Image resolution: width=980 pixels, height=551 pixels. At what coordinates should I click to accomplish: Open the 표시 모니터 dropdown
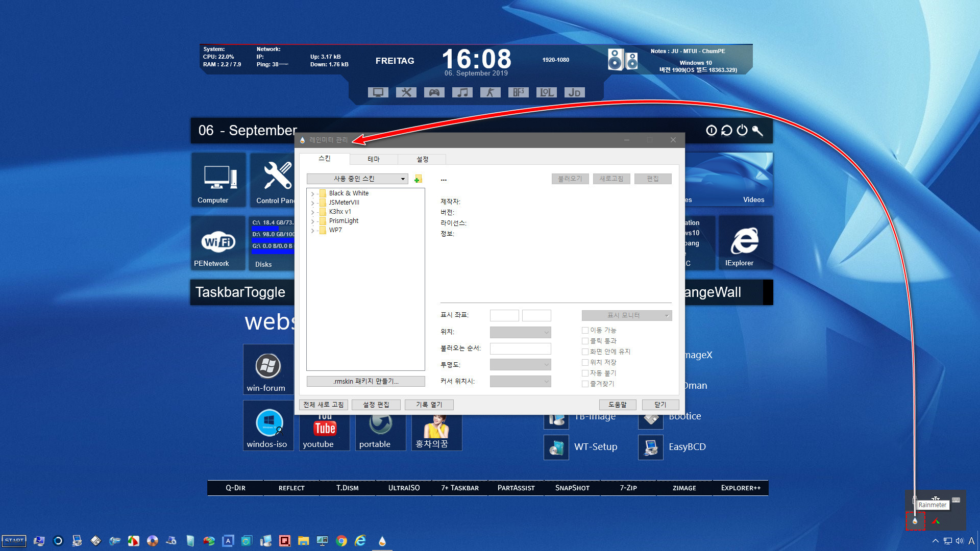click(x=627, y=315)
